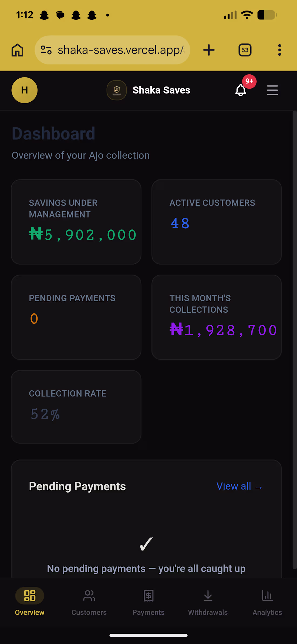This screenshot has height=644, width=297.
Task: Click the Shaka Saves logo
Action: click(117, 90)
